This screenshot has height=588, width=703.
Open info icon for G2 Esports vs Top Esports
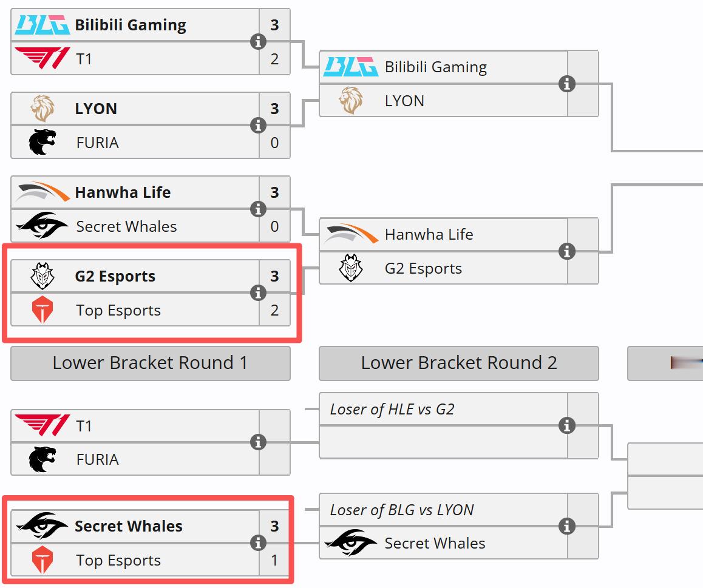click(x=258, y=293)
